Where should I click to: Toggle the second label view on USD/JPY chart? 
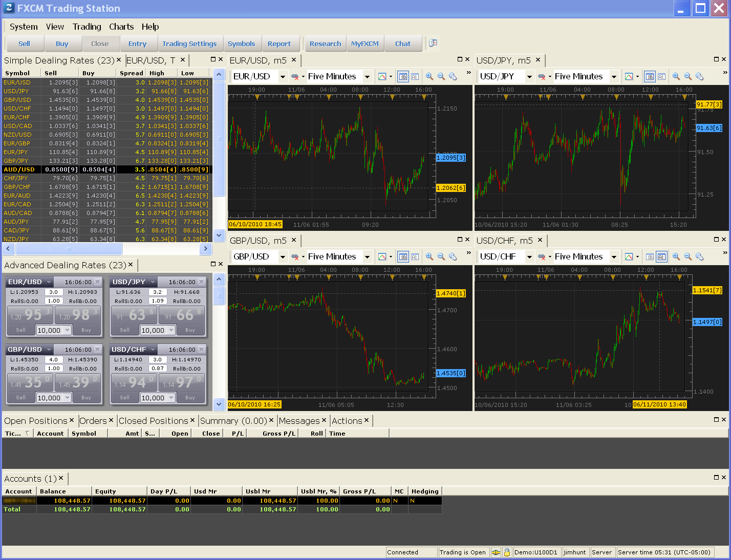coord(662,76)
